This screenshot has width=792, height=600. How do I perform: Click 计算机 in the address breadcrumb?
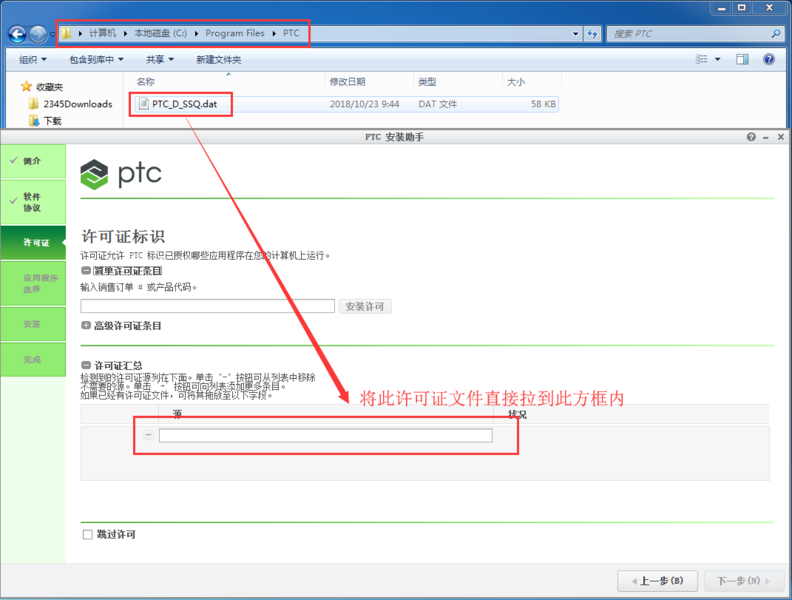[103, 33]
